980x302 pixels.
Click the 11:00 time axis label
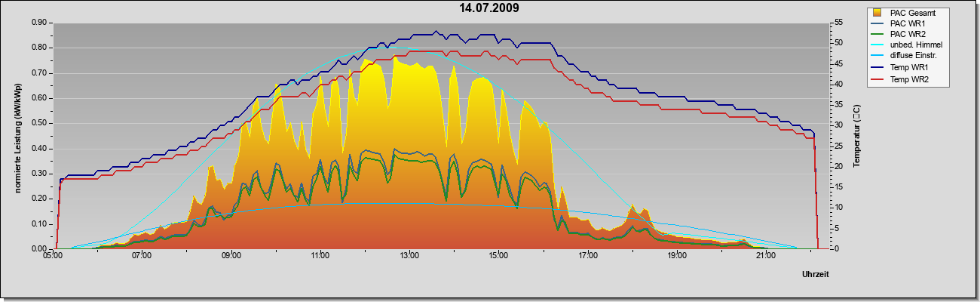point(320,256)
